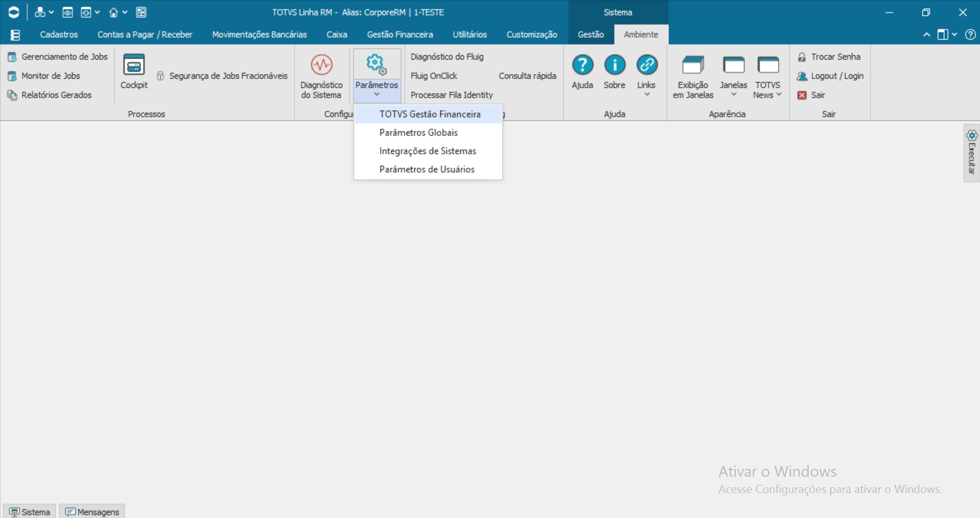Collapse the Parâmetros dropdown arrow
Screen dimensions: 980x518
click(x=377, y=94)
